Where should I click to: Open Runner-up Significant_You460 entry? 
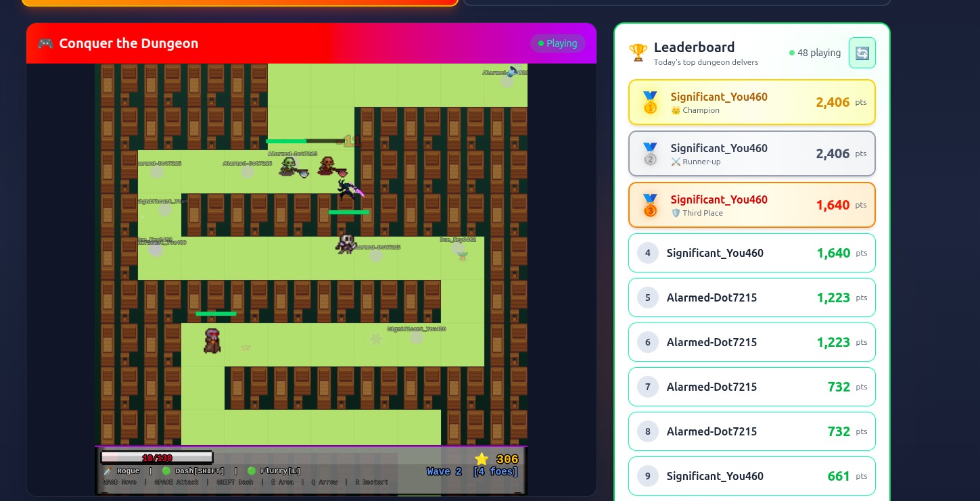tap(752, 154)
